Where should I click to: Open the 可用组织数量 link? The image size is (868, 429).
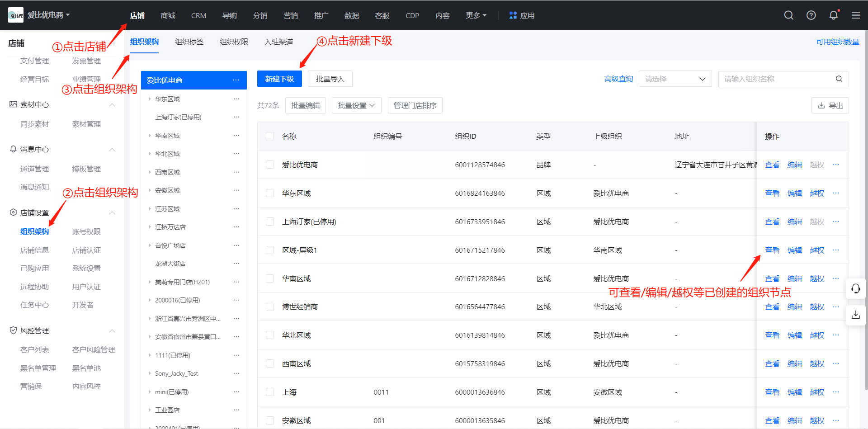point(837,42)
